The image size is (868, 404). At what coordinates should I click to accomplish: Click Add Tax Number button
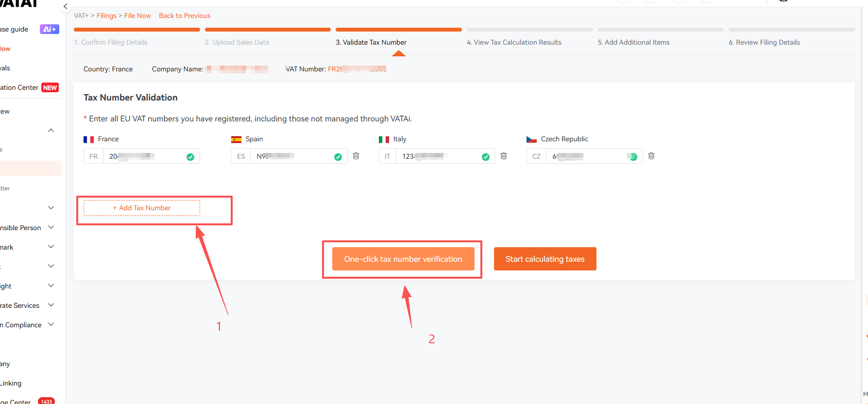[x=142, y=208]
